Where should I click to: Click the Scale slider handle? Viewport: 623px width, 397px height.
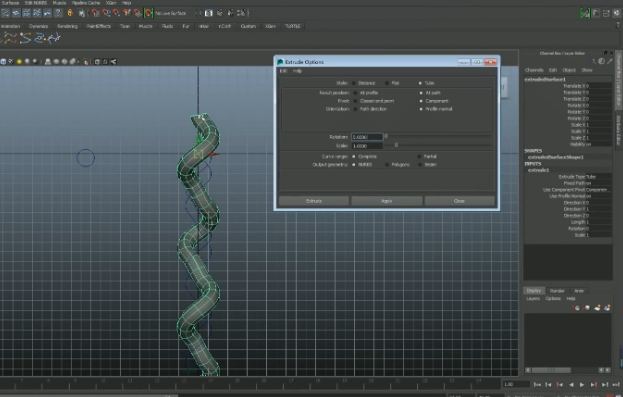396,145
